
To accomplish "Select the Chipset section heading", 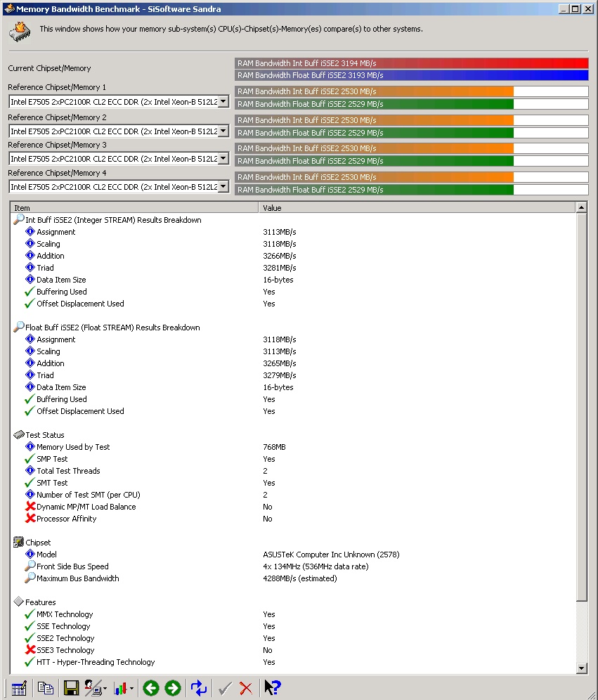I will point(38,543).
